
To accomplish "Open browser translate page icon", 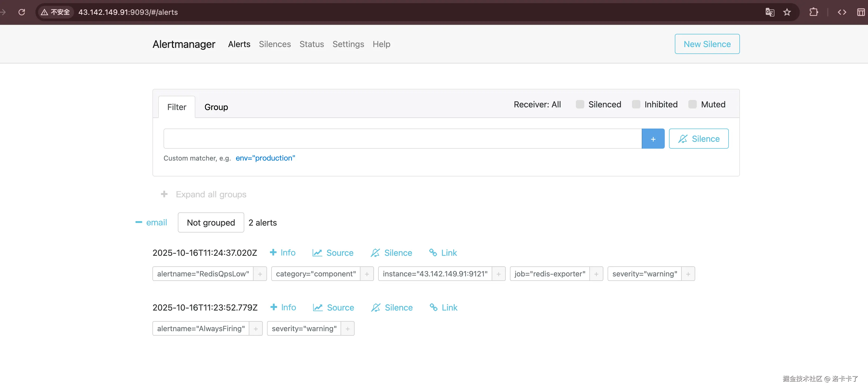I will click(x=770, y=12).
